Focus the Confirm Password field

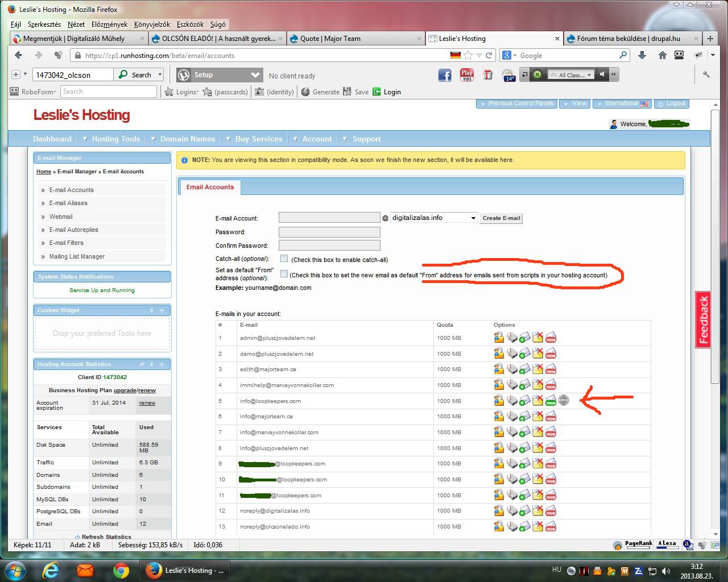tap(329, 245)
